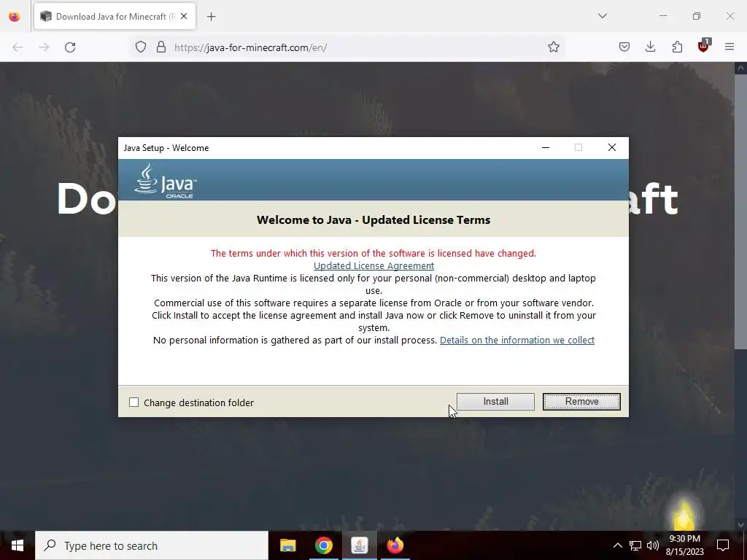This screenshot has height=560, width=747.
Task: Click the Install button in Java Setup
Action: 495,402
